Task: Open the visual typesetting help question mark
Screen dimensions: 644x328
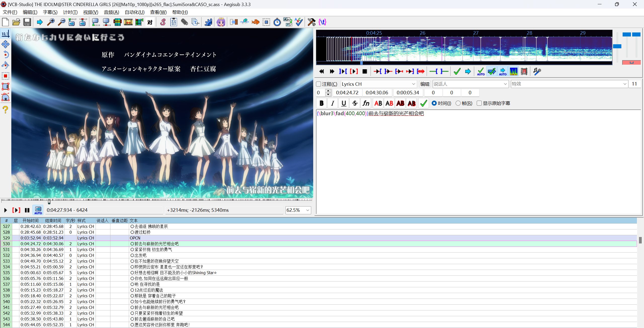Action: pos(5,109)
